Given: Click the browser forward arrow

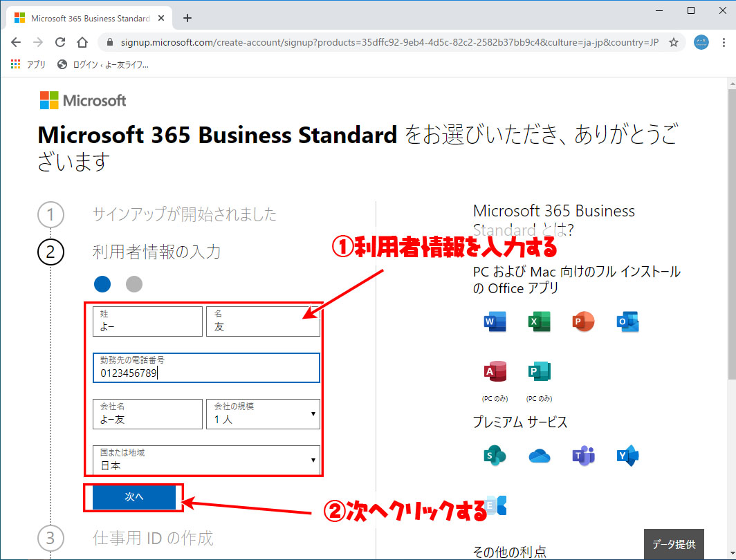Looking at the screenshot, I should click(38, 42).
